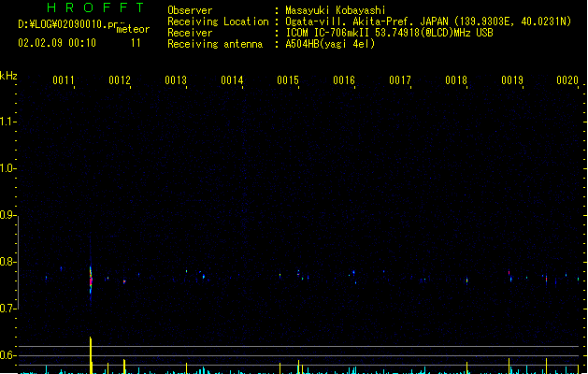Click the Receiving antenna label
The height and width of the screenshot is (374, 588).
pyautogui.click(x=215, y=44)
